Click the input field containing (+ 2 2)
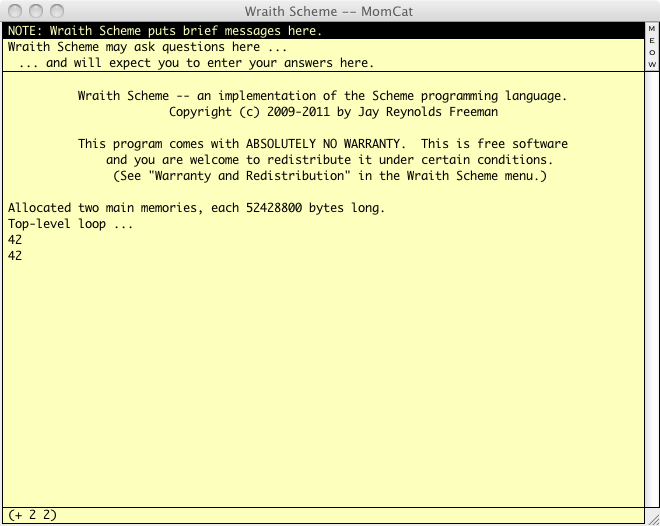 tap(320, 514)
